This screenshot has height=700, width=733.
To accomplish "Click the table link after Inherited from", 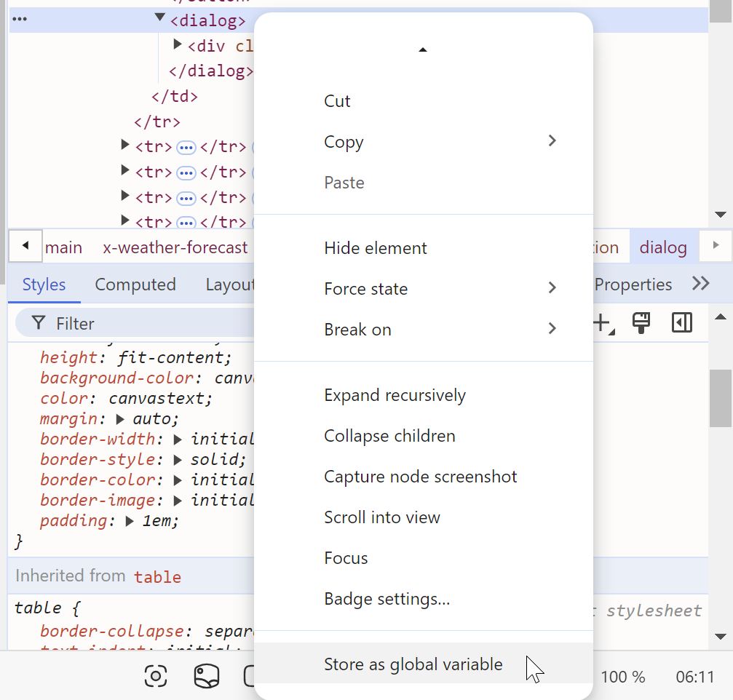I will tap(157, 576).
